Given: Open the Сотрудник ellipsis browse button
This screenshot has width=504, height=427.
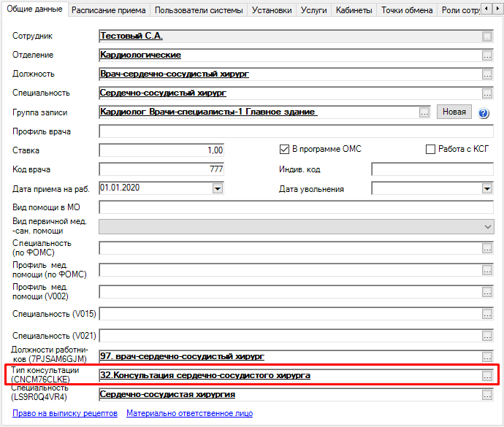Looking at the screenshot, I should [487, 36].
